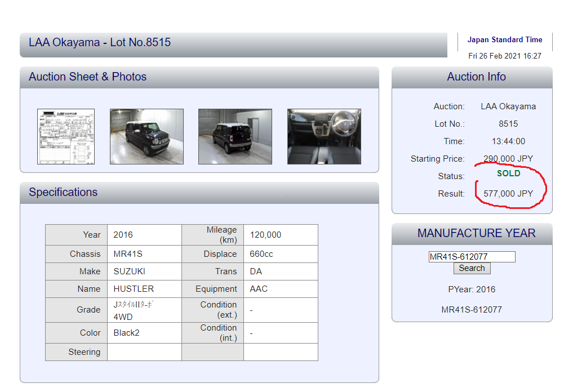The image size is (564, 392).
Task: Click the transmission cell 'DA'
Action: 281,271
